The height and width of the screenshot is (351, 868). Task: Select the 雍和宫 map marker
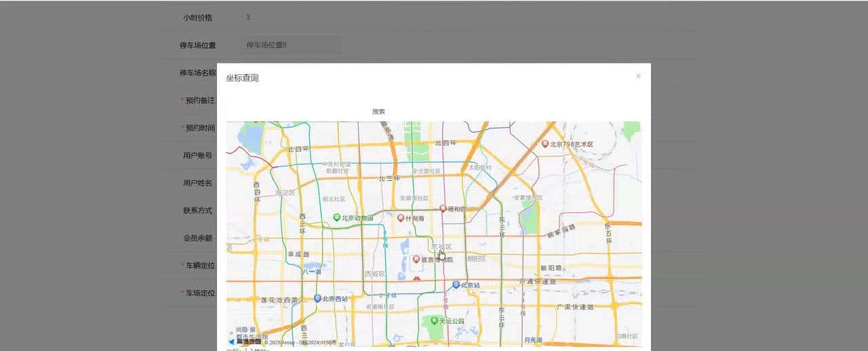tap(443, 209)
